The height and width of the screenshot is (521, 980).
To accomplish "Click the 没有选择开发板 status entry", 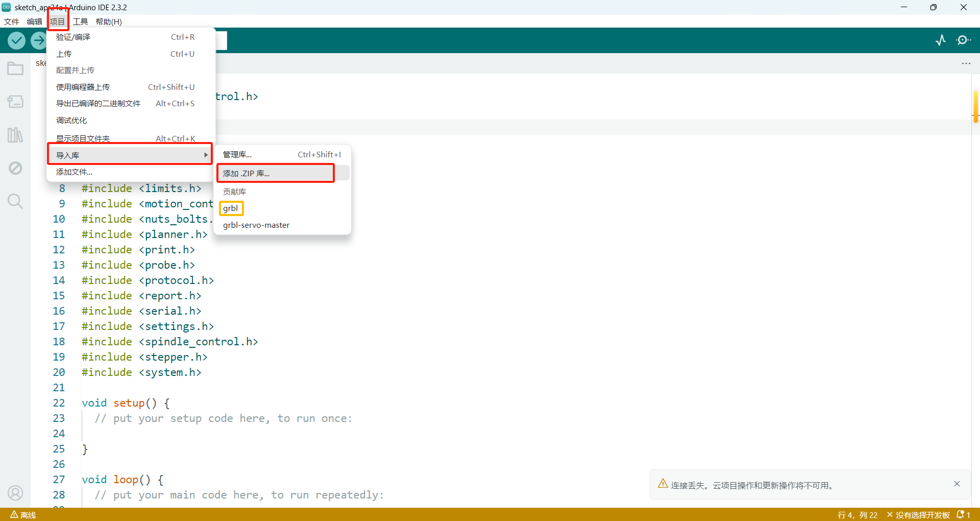I will (x=918, y=515).
